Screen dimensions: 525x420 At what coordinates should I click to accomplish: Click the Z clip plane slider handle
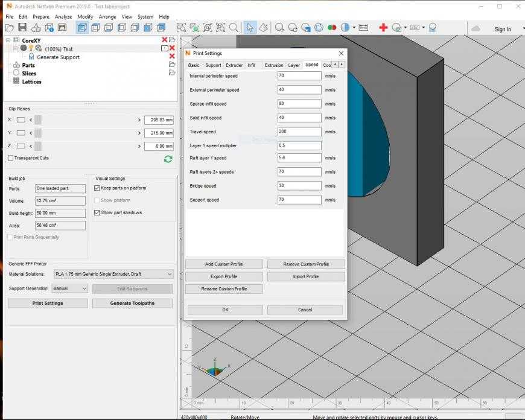(x=38, y=146)
